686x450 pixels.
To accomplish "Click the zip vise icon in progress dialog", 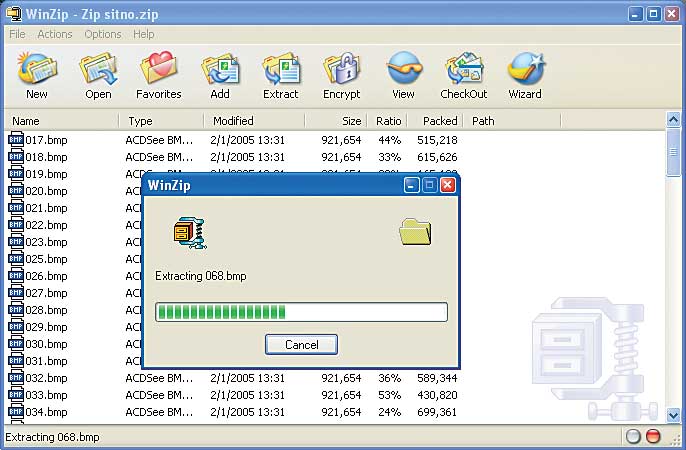I will pyautogui.click(x=190, y=233).
